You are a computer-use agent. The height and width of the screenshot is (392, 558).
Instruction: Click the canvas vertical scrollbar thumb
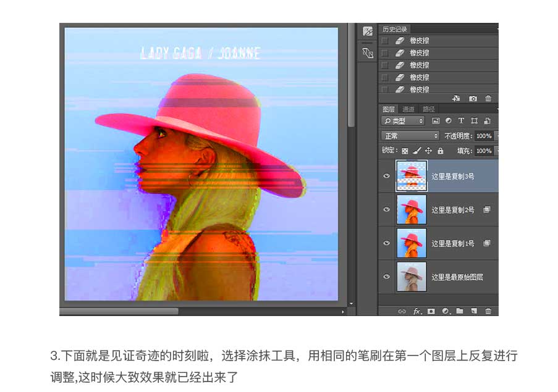pos(351,75)
